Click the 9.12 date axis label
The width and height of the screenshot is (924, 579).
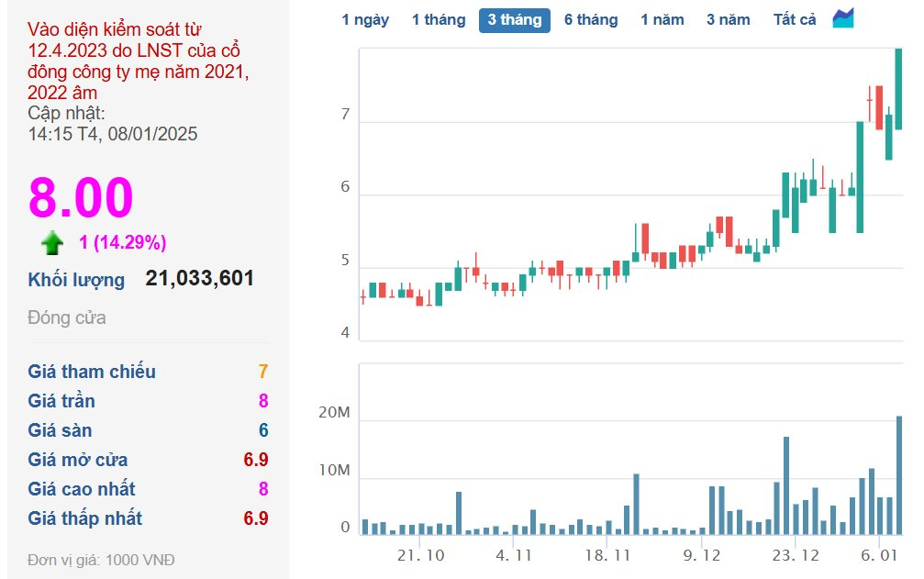pos(701,555)
